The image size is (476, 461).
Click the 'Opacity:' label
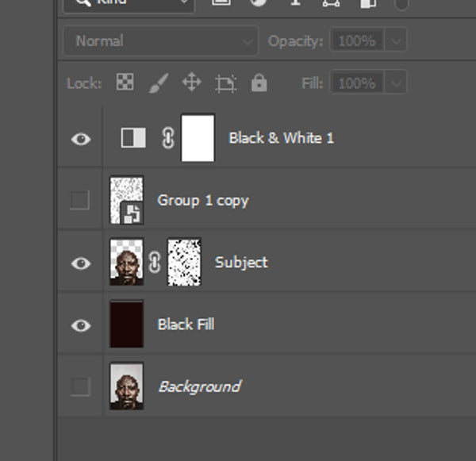[x=295, y=41]
